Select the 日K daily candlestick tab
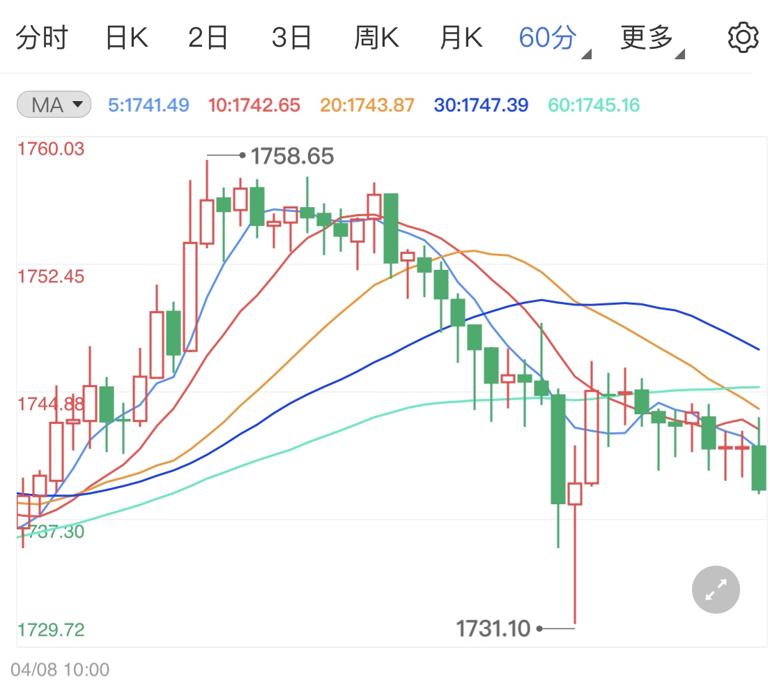Screen dimensions: 784x689 (x=127, y=38)
